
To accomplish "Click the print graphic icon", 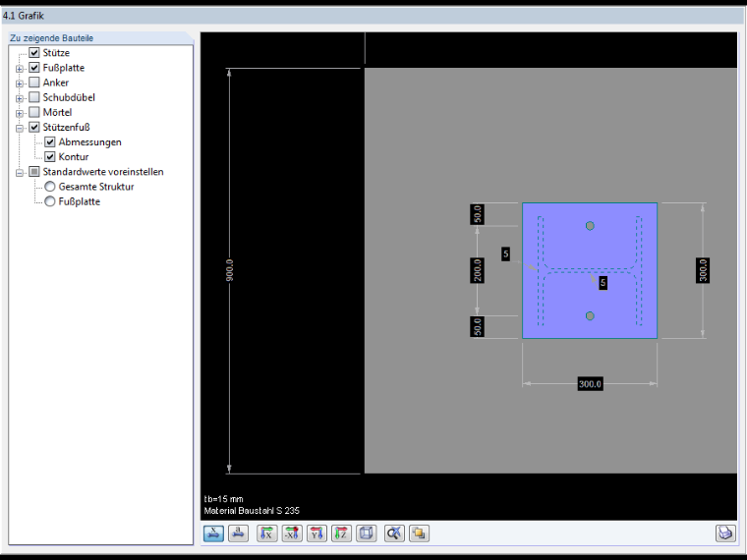I will coord(725,532).
